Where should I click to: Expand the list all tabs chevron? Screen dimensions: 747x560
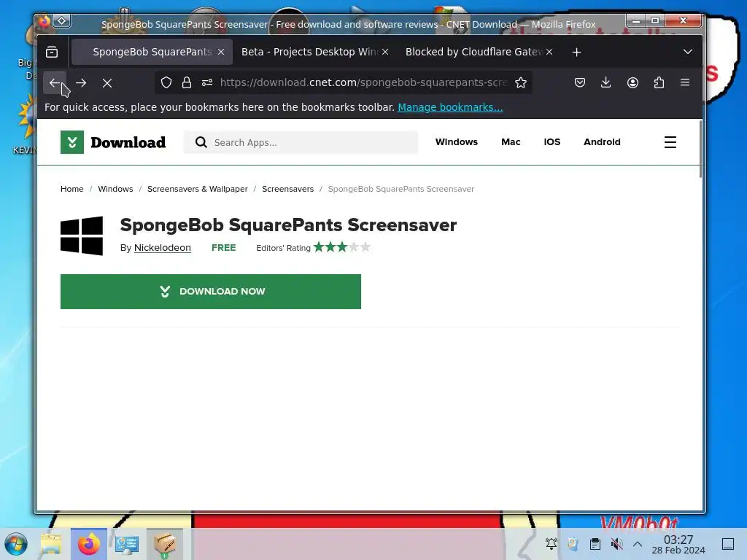click(687, 52)
